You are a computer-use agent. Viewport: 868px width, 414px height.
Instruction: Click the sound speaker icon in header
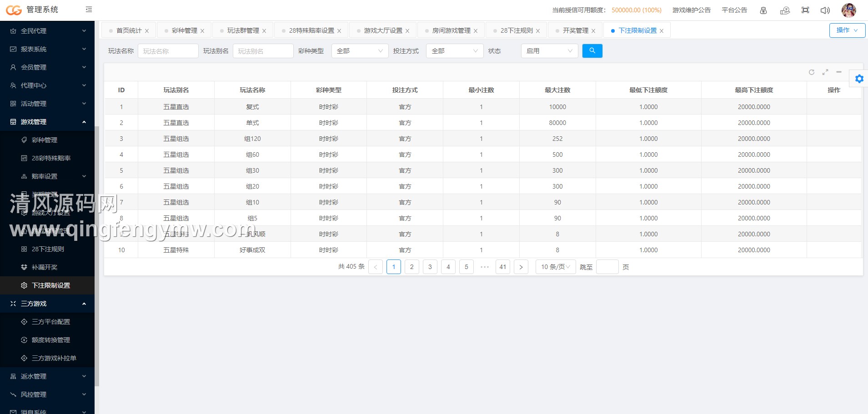(825, 10)
